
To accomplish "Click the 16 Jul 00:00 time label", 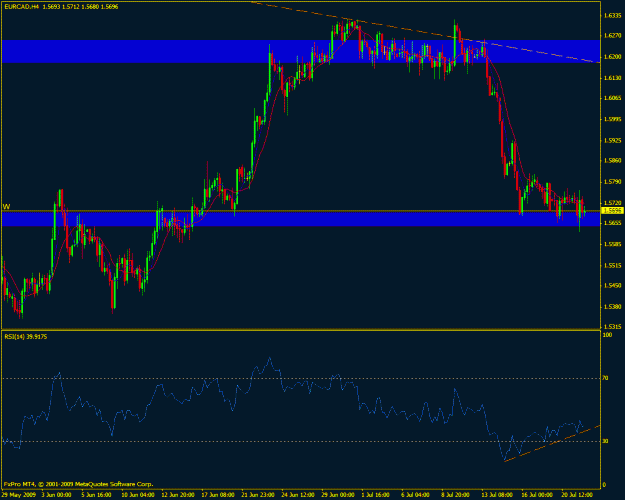I will coord(537,495).
